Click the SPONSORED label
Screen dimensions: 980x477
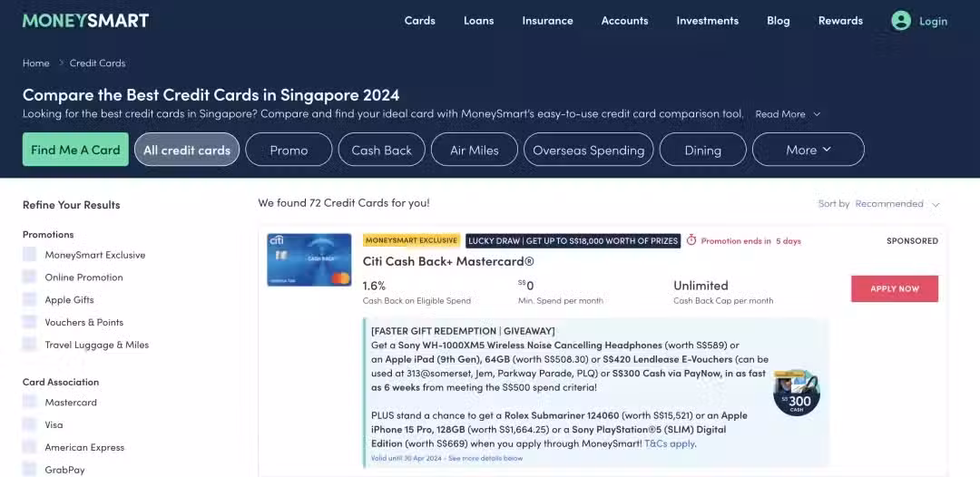(x=913, y=240)
